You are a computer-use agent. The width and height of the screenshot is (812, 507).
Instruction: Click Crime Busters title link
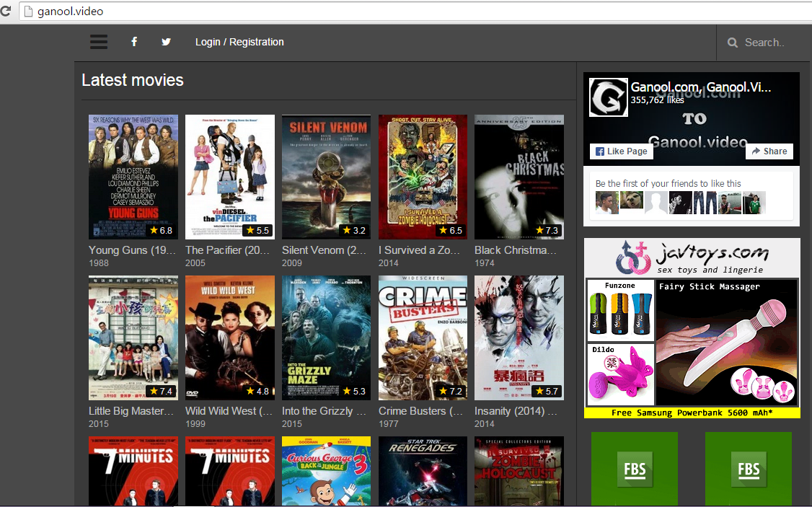(420, 411)
